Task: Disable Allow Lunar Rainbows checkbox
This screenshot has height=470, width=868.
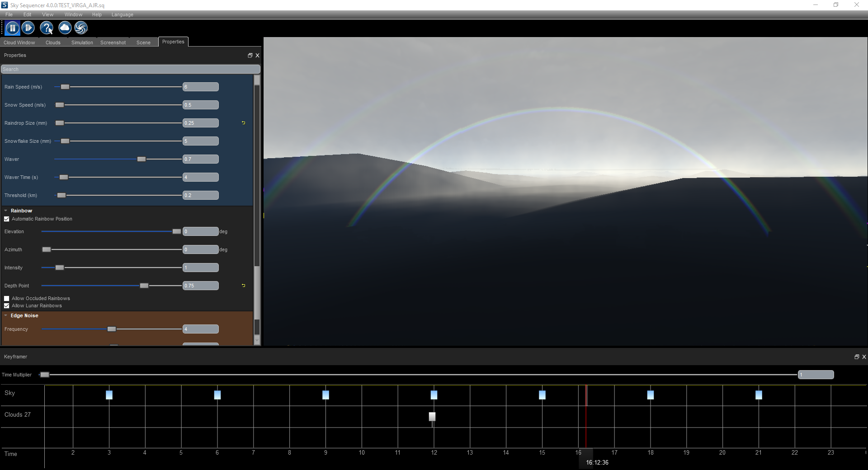Action: [7, 305]
